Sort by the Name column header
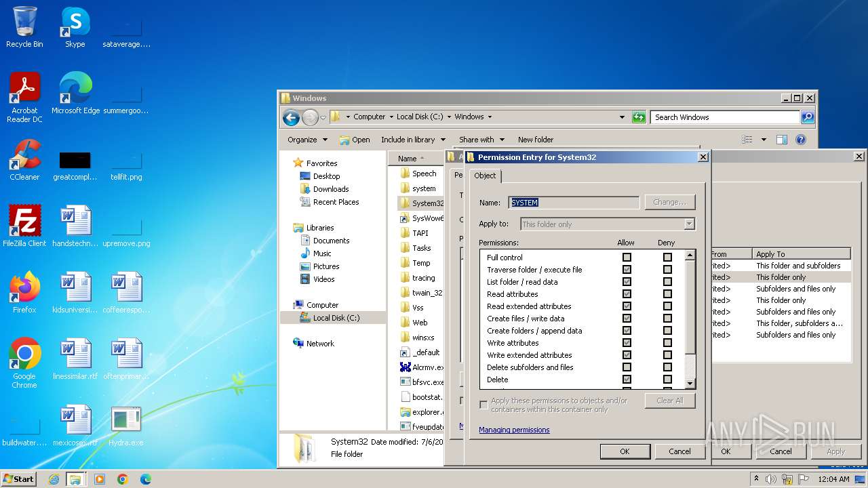Image resolution: width=868 pixels, height=488 pixels. (416, 159)
